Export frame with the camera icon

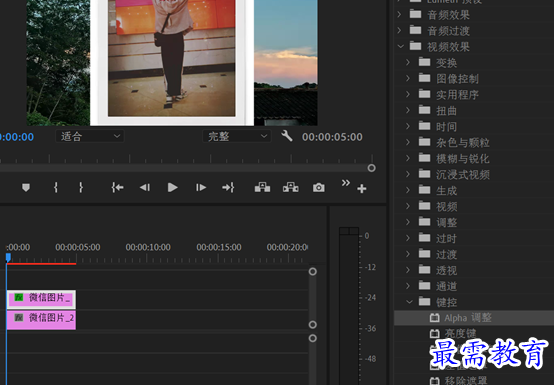click(319, 188)
